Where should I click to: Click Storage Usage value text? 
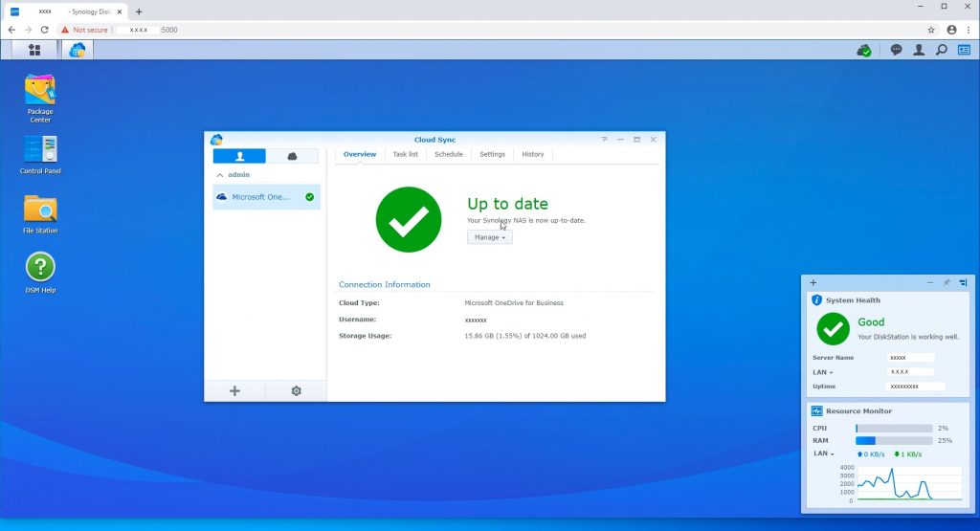[x=525, y=336]
